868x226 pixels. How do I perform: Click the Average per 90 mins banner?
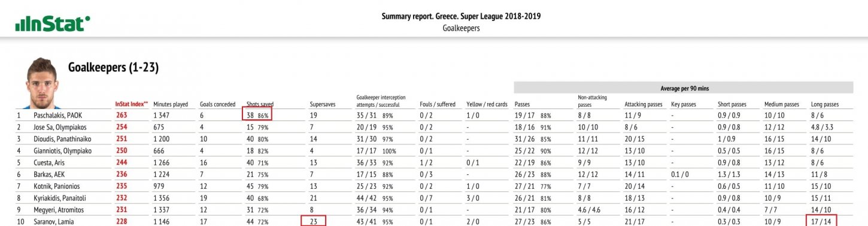click(684, 88)
